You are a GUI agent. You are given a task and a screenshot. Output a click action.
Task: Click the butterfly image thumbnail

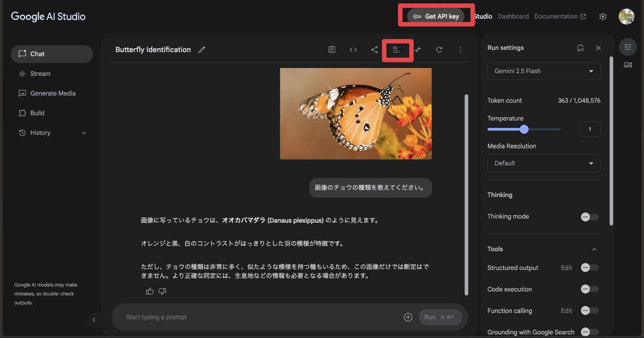click(356, 113)
